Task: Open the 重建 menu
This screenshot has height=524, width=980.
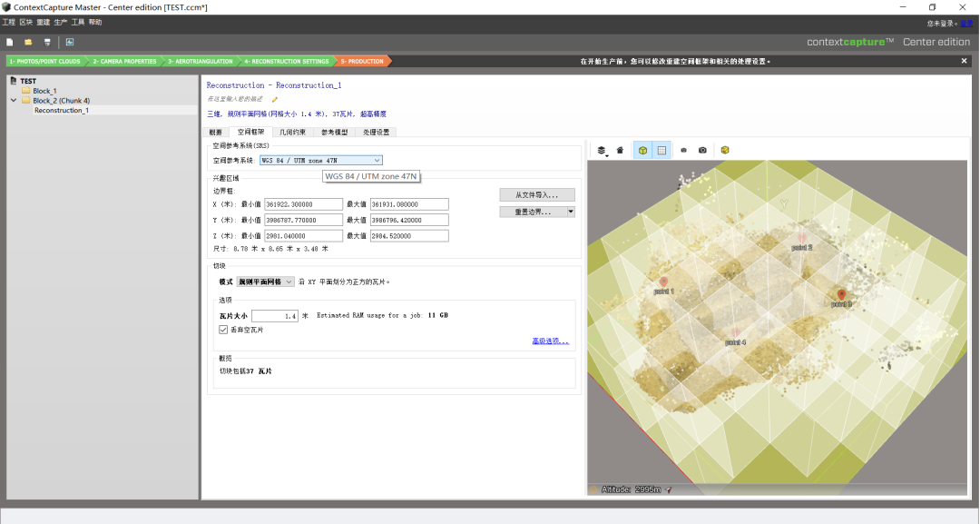Action: tap(44, 23)
